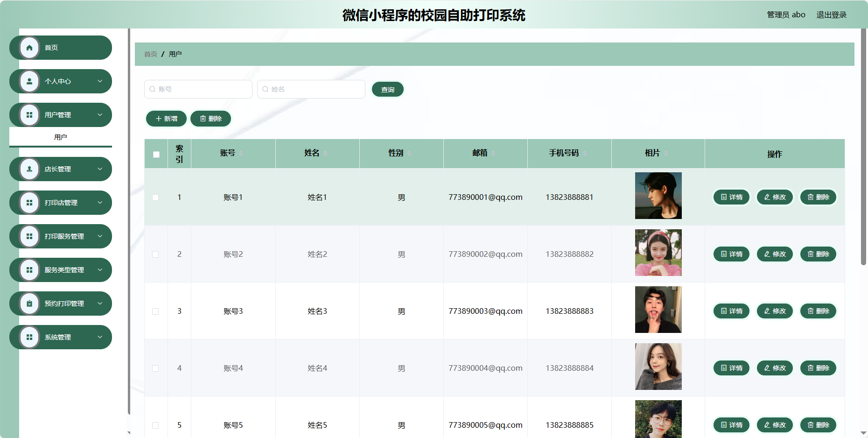Expand 店长管理 menu chevron
Image resolution: width=868 pixels, height=438 pixels.
100,169
